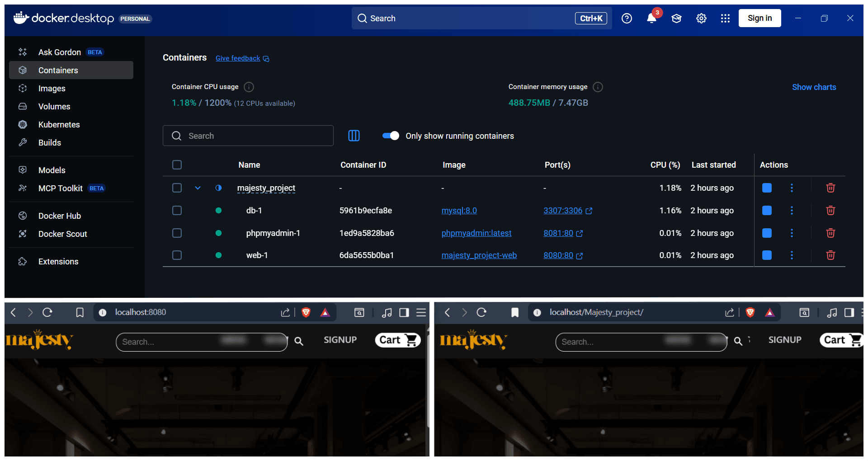Click Cart button on localhost:8080 Majesty site

point(398,340)
